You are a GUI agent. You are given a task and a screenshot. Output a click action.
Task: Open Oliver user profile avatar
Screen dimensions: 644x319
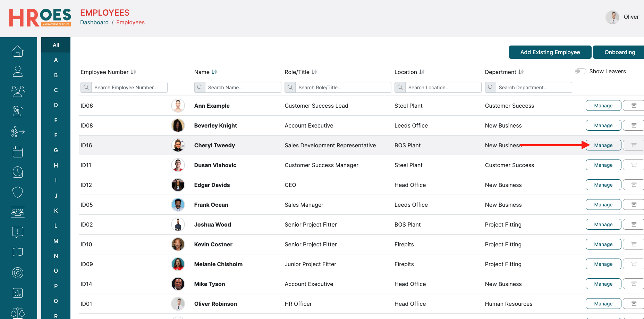612,17
